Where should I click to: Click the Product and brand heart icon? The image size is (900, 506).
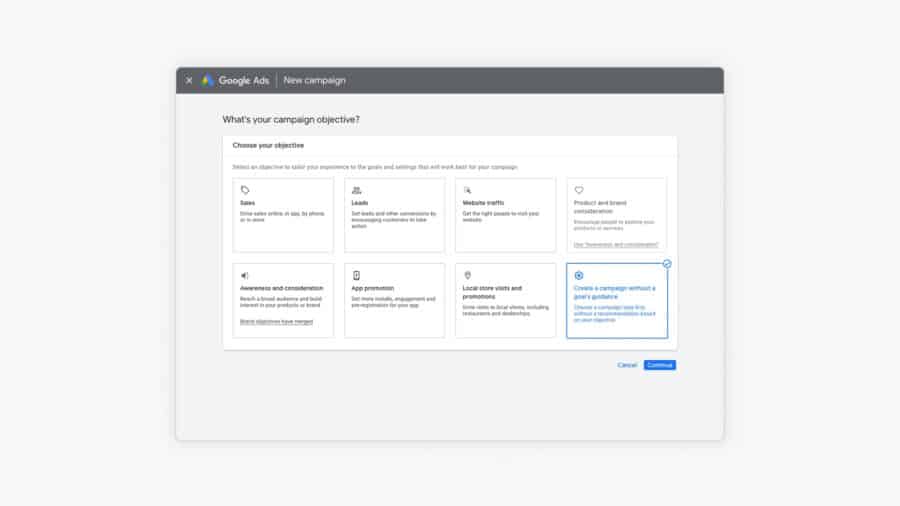point(579,190)
